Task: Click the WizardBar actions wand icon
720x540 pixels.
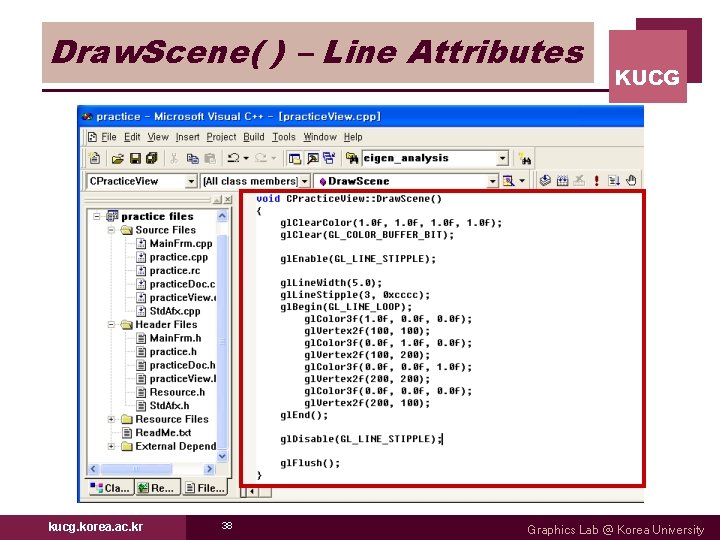Action: (508, 181)
